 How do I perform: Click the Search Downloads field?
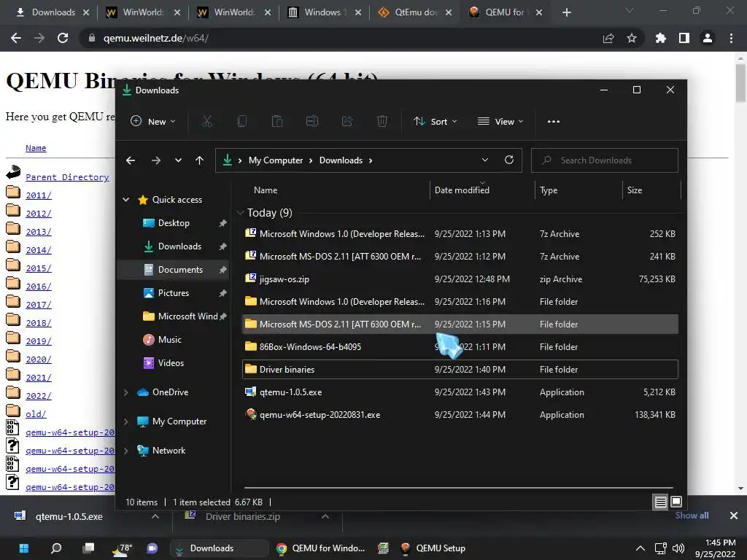pos(605,160)
